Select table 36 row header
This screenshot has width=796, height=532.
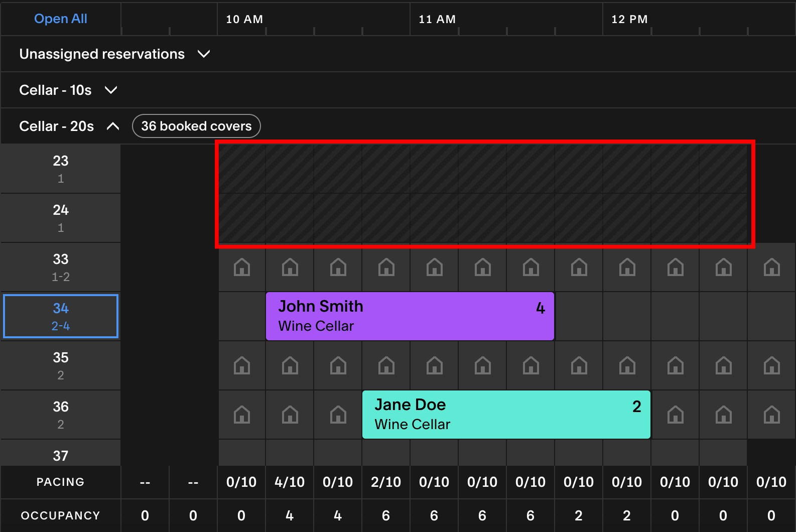(x=61, y=415)
